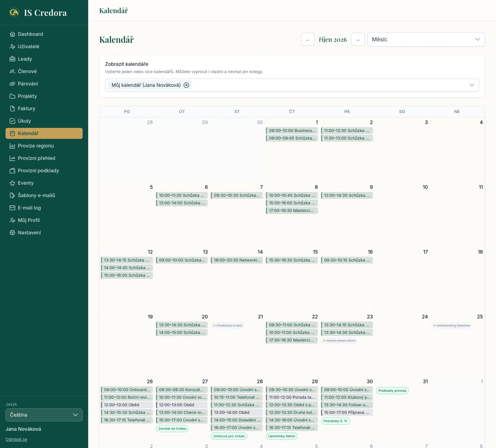Open the 15:00–17:00 Příprava event
Viewport: 496px width, 448px height.
[x=347, y=412]
